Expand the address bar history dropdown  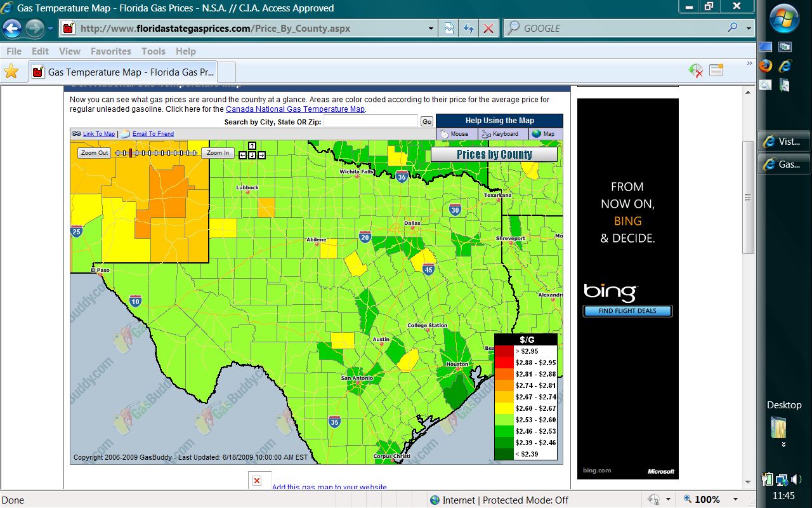[431, 29]
